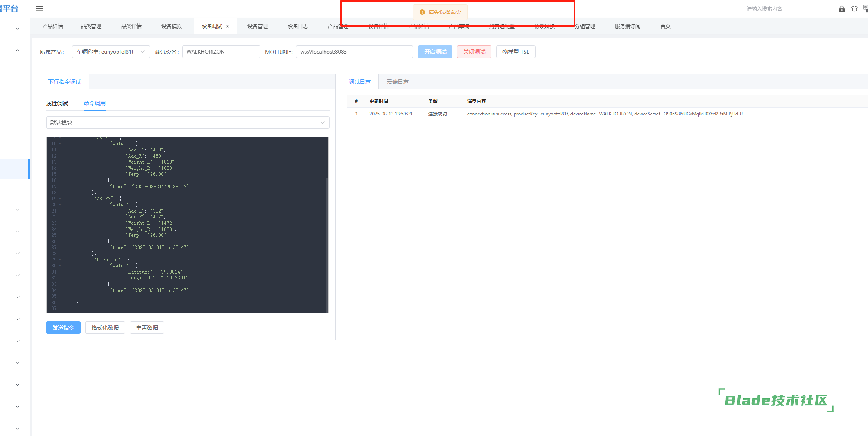The image size is (868, 436).
Task: Click the "Location" key in the editor
Action: tap(108, 260)
